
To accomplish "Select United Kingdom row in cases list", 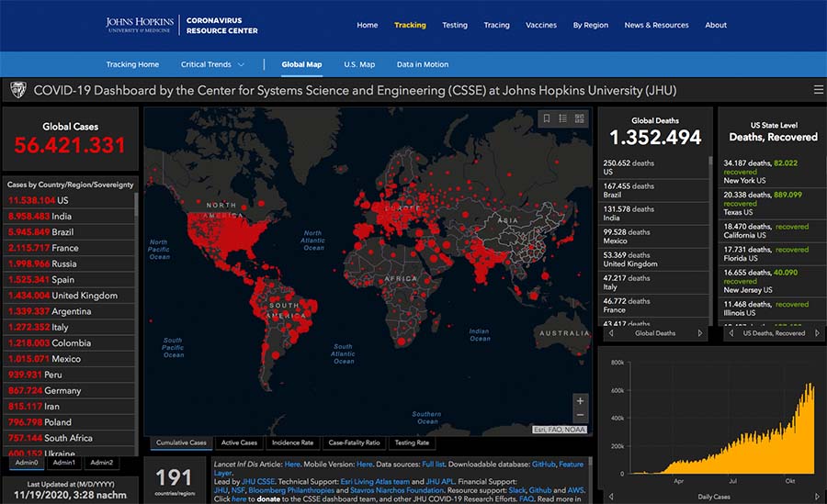I will click(x=69, y=296).
